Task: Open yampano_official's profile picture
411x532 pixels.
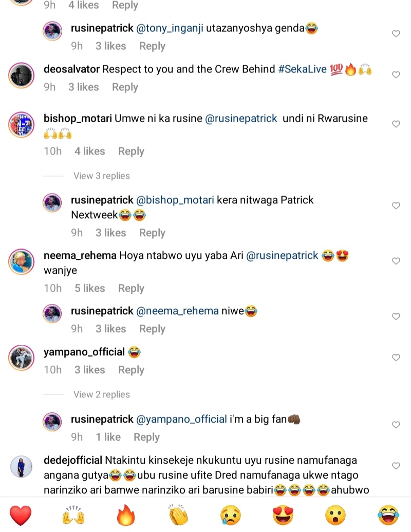Action: click(22, 358)
